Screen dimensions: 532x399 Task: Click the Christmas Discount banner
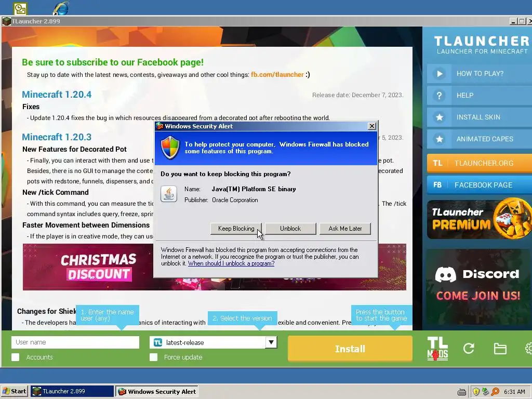[88, 267]
